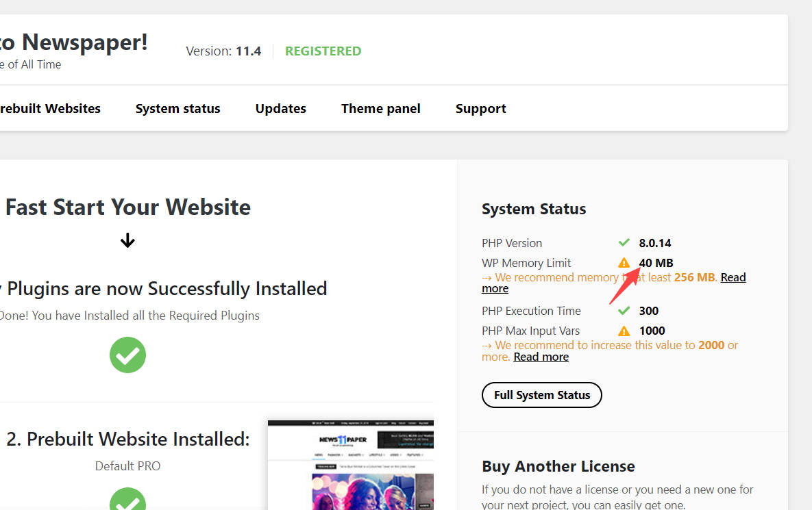Image resolution: width=812 pixels, height=510 pixels.
Task: Click the WP Memory Limit label
Action: pos(526,263)
